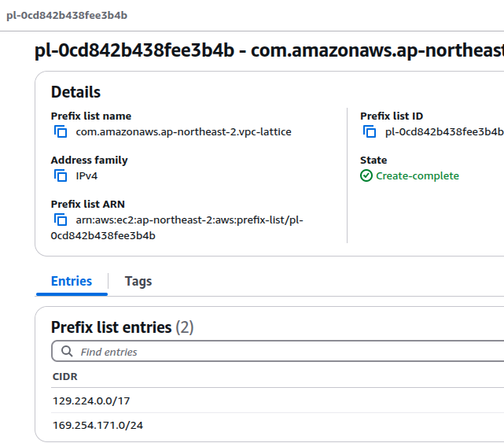Copy the IPv4 address family value
This screenshot has width=504, height=443.
point(61,176)
